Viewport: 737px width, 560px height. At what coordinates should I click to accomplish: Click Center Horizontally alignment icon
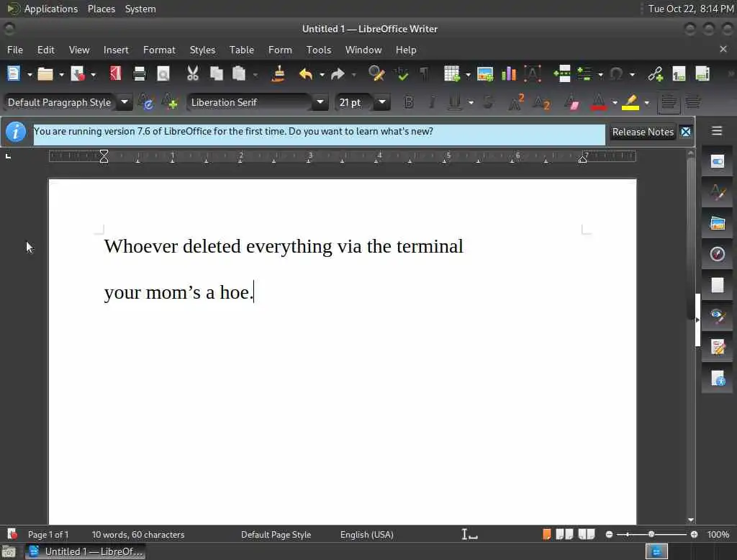[693, 102]
